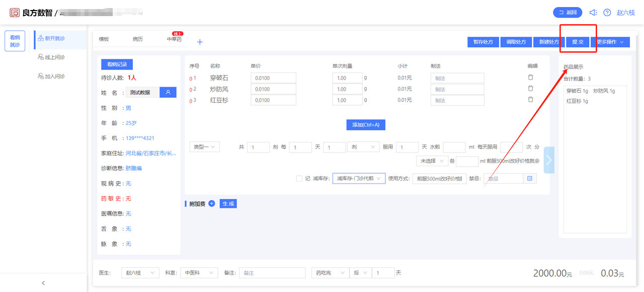Click the 生成 button
This screenshot has height=292, width=644.
228,203
